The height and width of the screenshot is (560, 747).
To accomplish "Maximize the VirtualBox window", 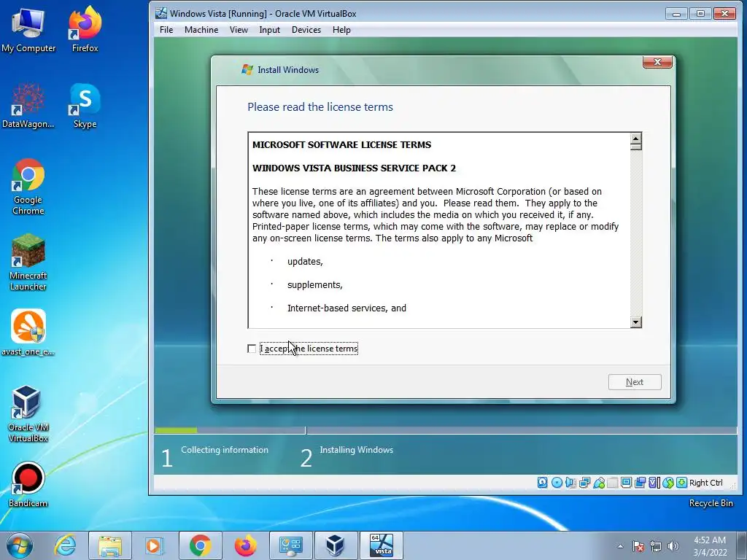I will 700,13.
